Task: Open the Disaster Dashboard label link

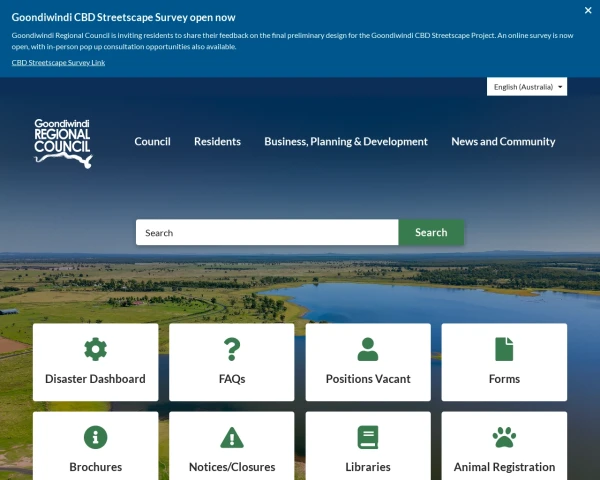Action: [95, 379]
